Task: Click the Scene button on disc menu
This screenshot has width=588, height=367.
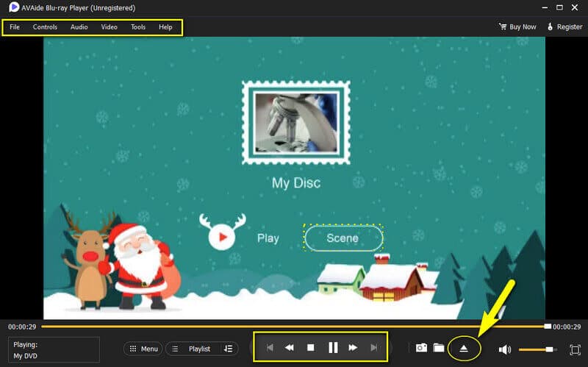Action: pyautogui.click(x=343, y=238)
